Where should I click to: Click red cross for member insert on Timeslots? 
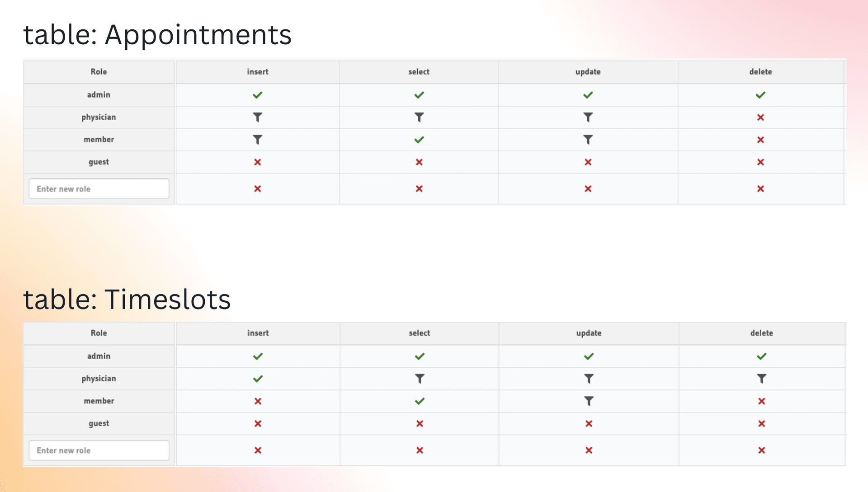pyautogui.click(x=258, y=401)
